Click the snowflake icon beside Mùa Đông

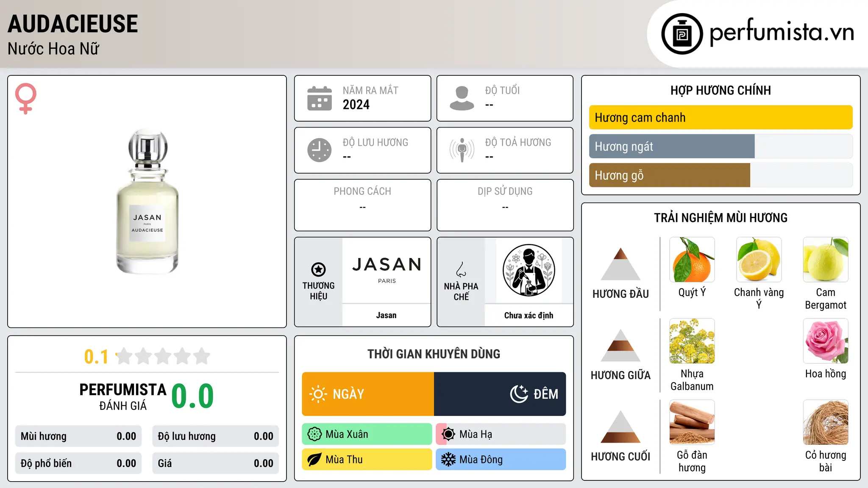click(x=448, y=460)
